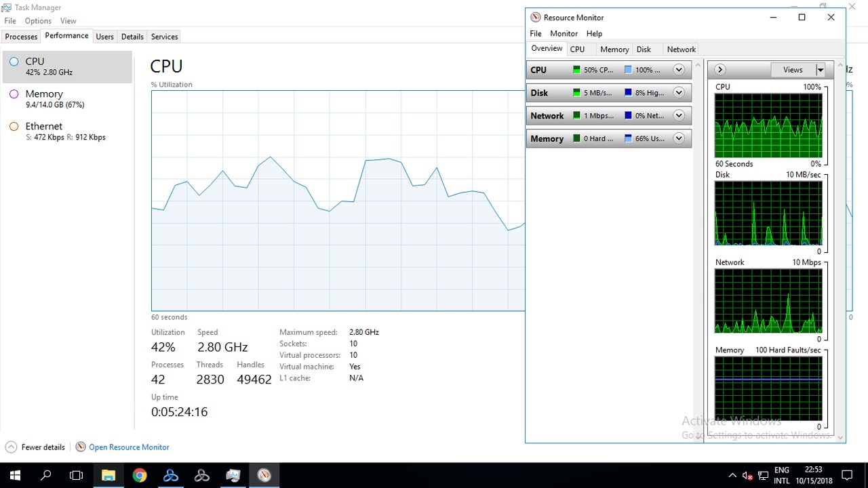868x488 pixels.
Task: Click blue 100% maximum frequency swatch
Action: (x=629, y=70)
